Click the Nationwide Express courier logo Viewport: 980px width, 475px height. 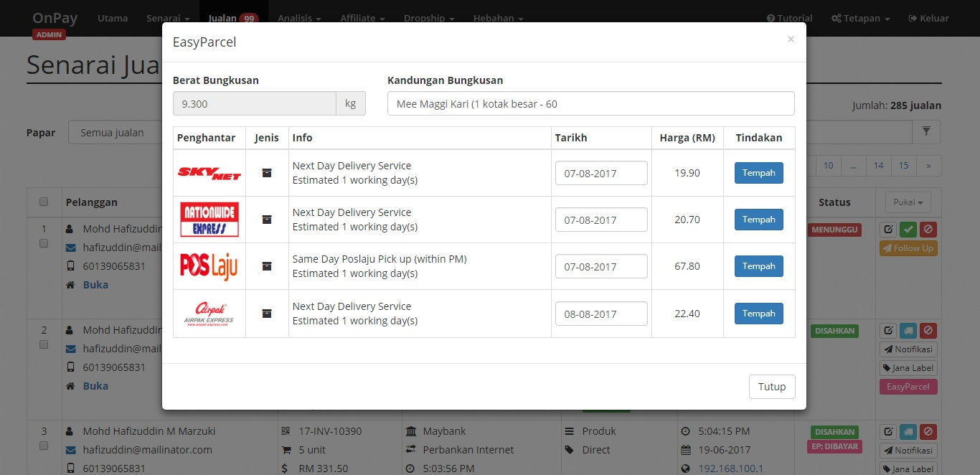click(x=209, y=220)
